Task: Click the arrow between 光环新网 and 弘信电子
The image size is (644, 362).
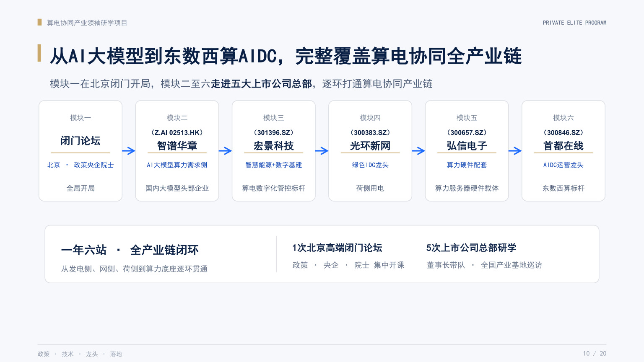Action: [418, 151]
